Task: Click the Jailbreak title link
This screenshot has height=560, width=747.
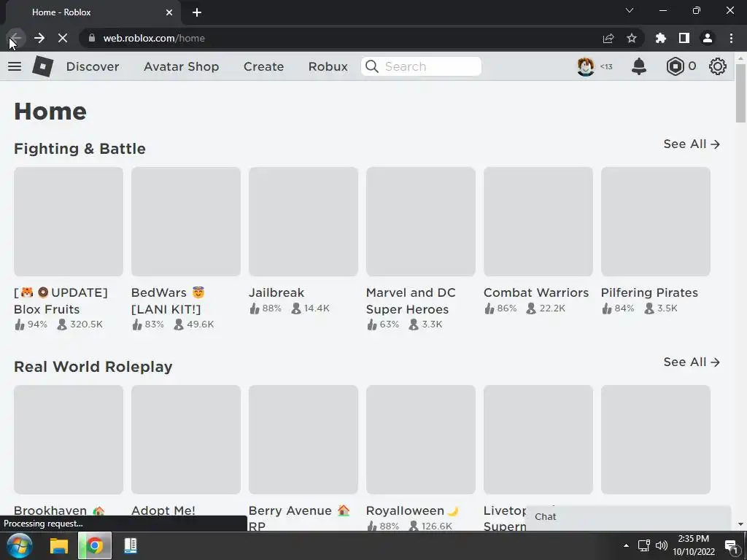Action: (276, 292)
